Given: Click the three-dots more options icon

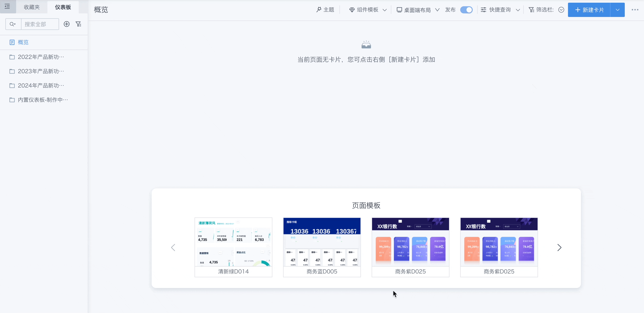Looking at the screenshot, I should click(x=635, y=10).
